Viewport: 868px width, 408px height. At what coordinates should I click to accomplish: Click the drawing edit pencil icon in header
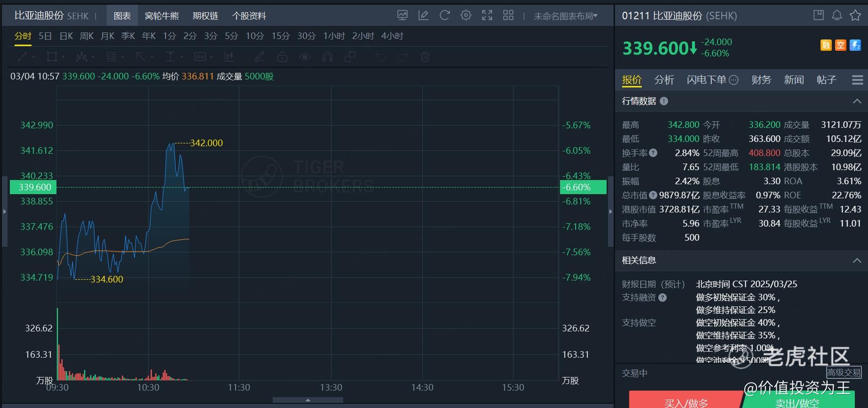coord(424,16)
